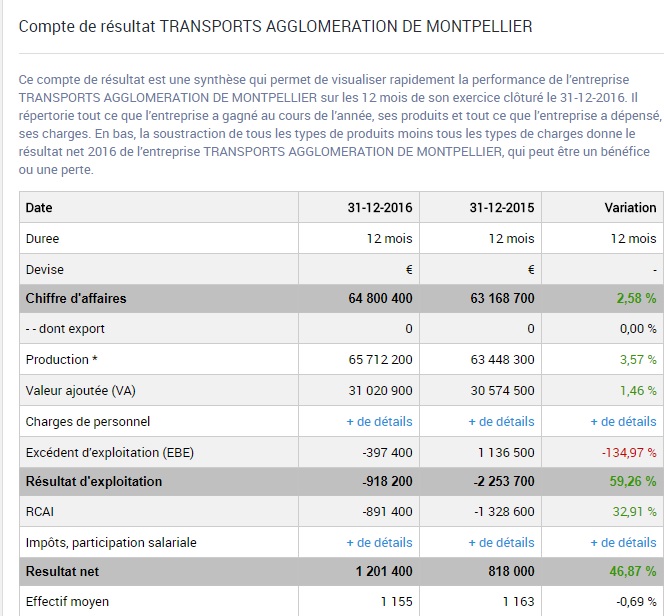The image size is (664, 616).
Task: Open Charges de personnel details for 31-12-2015
Action: 501,421
